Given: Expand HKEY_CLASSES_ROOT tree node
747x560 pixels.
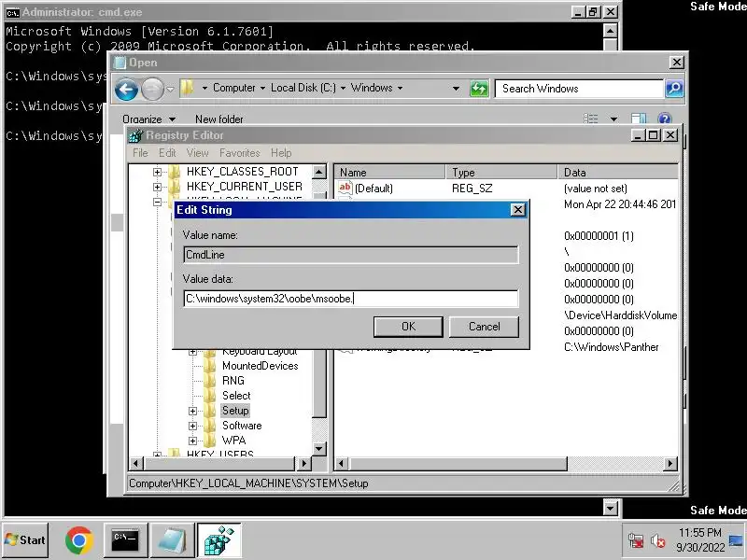Looking at the screenshot, I should 157,172.
